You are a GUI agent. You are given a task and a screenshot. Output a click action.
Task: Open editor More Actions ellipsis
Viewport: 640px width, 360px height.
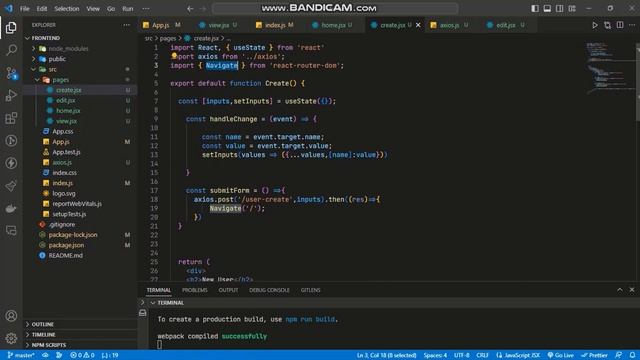coord(632,25)
